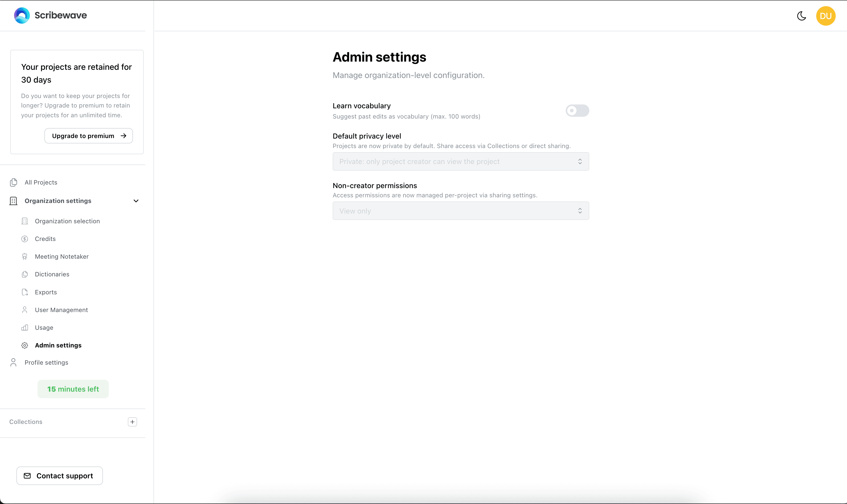847x504 pixels.
Task: Click the 15 minutes left indicator
Action: [73, 389]
